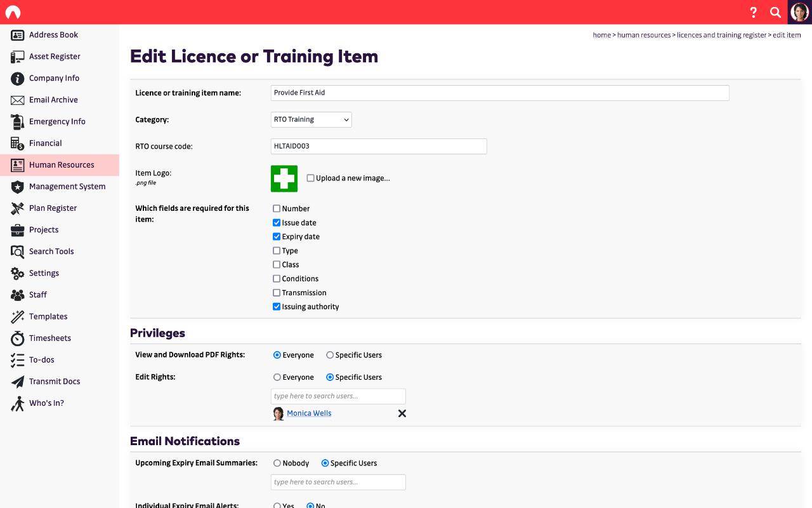This screenshot has width=812, height=508.
Task: Click the Expiry Email Summaries user search field
Action: pyautogui.click(x=338, y=482)
